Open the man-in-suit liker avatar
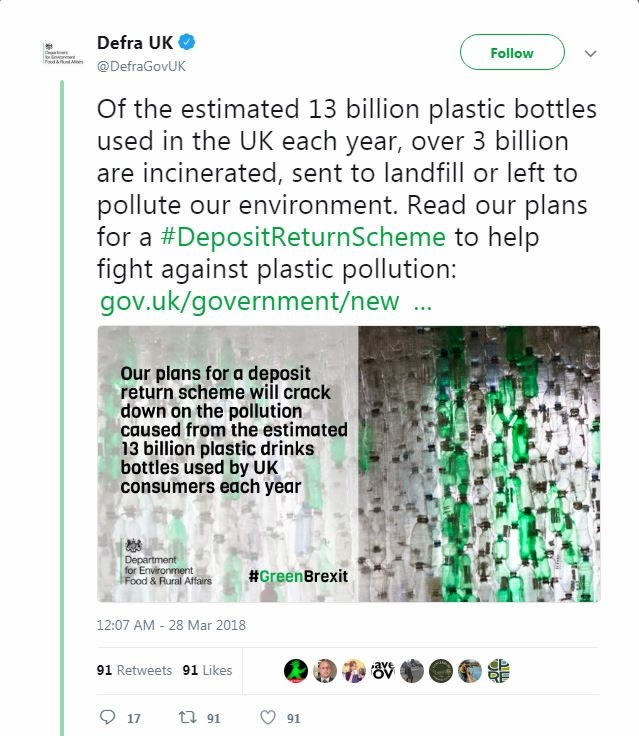The image size is (639, 736). [324, 670]
